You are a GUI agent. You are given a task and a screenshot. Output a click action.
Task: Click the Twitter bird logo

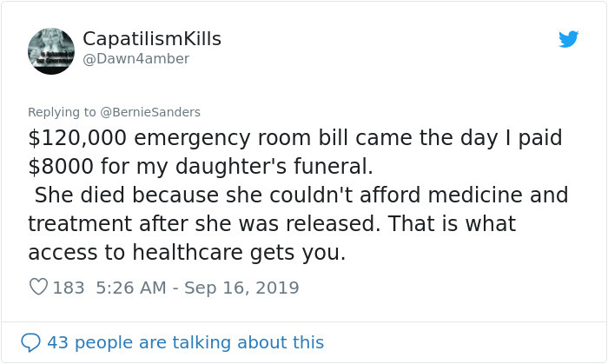[569, 39]
